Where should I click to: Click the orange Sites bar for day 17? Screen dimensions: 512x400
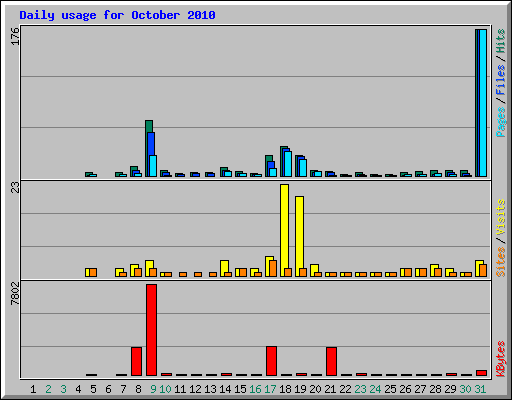click(x=273, y=269)
